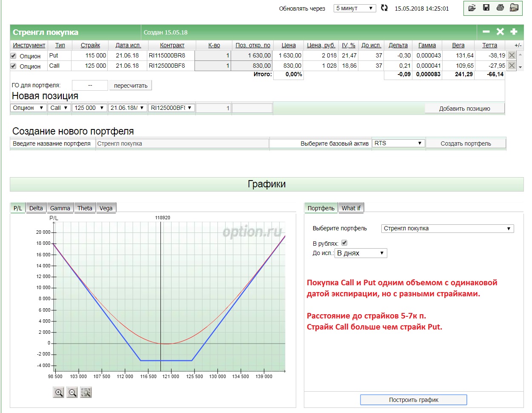
Task: Save portfolio with the floppy disk icon
Action: [486, 8]
